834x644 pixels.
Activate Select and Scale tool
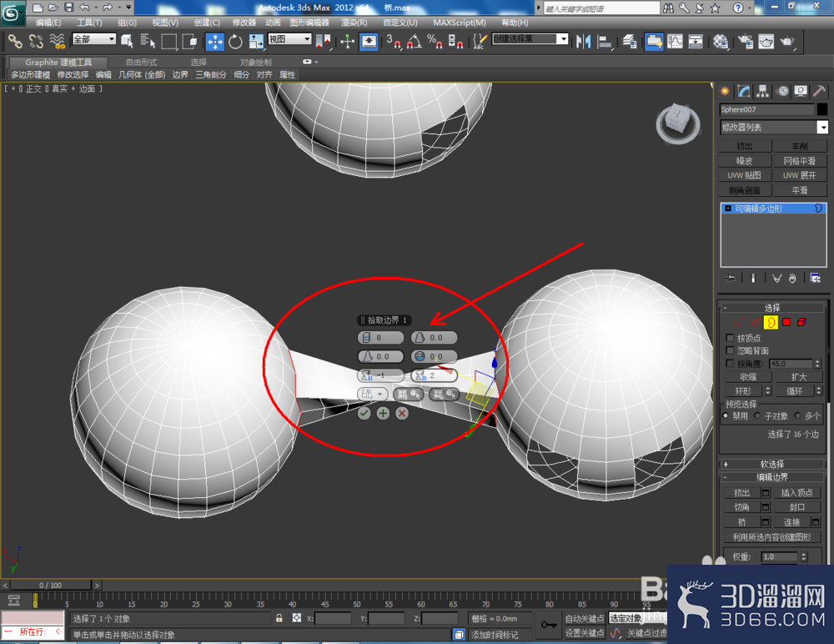click(x=256, y=41)
